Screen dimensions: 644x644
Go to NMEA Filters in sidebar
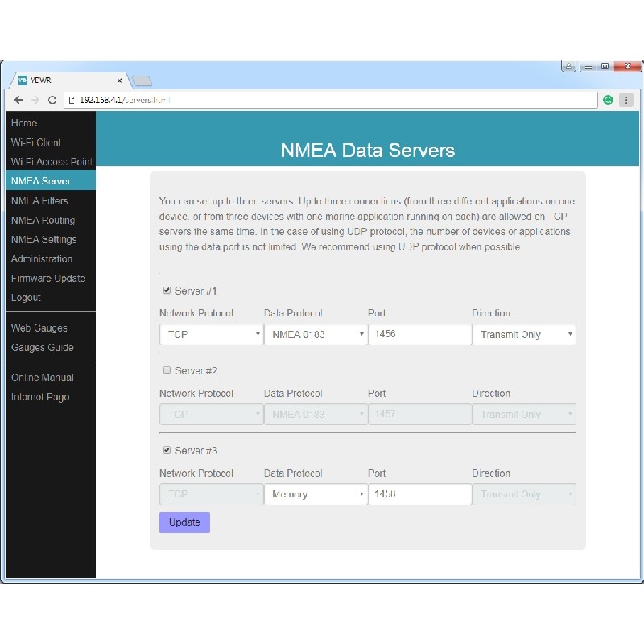coord(39,201)
